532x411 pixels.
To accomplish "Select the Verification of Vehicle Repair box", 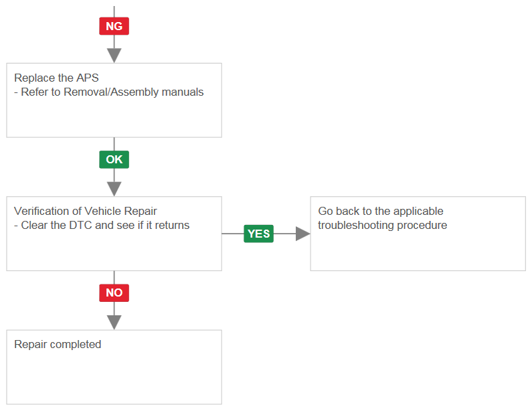I will pyautogui.click(x=114, y=234).
